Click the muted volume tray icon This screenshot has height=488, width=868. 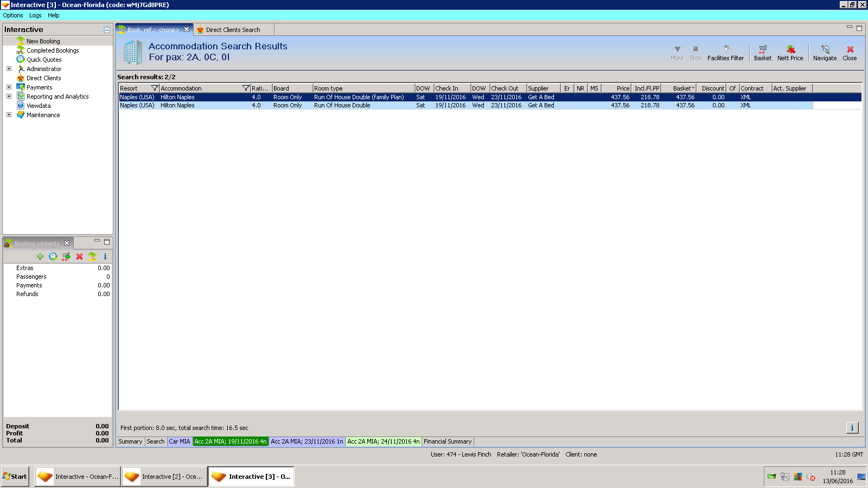(811, 477)
